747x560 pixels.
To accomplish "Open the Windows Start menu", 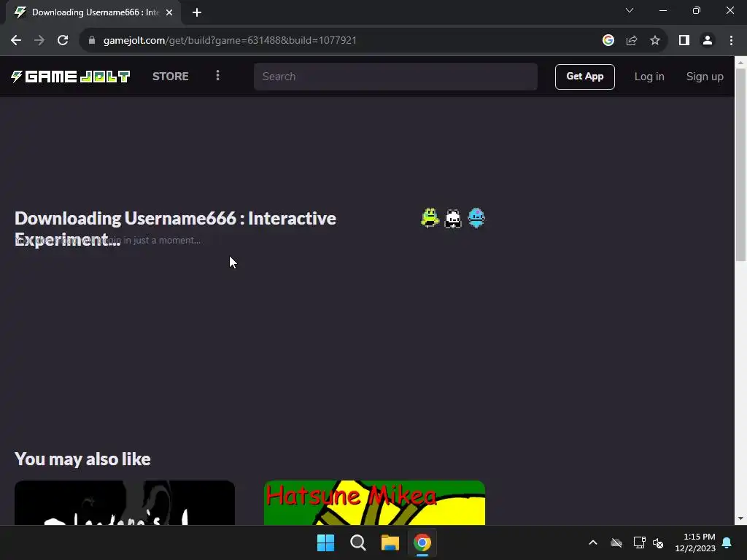I will [326, 542].
